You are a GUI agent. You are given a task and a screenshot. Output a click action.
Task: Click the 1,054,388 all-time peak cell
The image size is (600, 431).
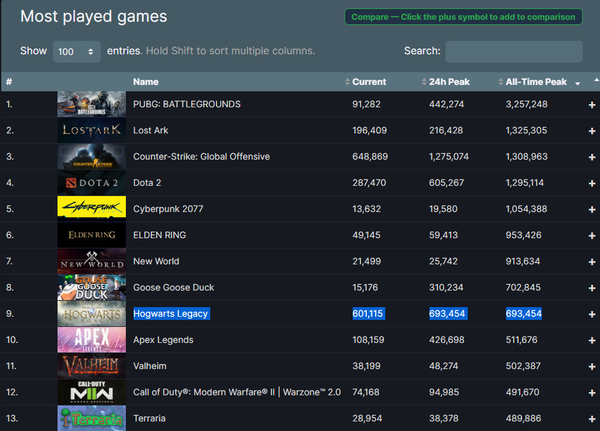click(527, 209)
